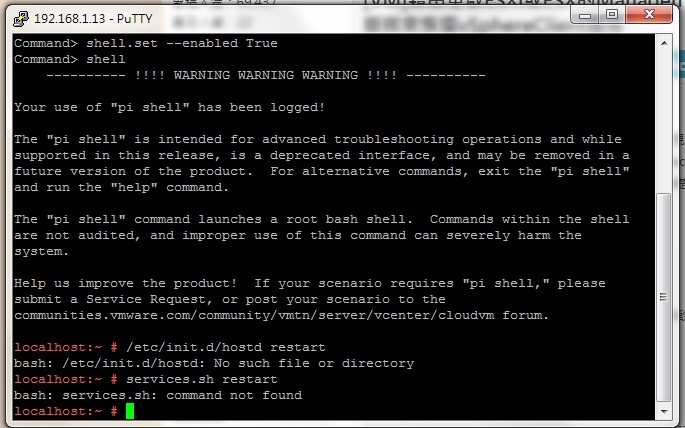Click the second 'Command> shell' line

pyautogui.click(x=69, y=59)
